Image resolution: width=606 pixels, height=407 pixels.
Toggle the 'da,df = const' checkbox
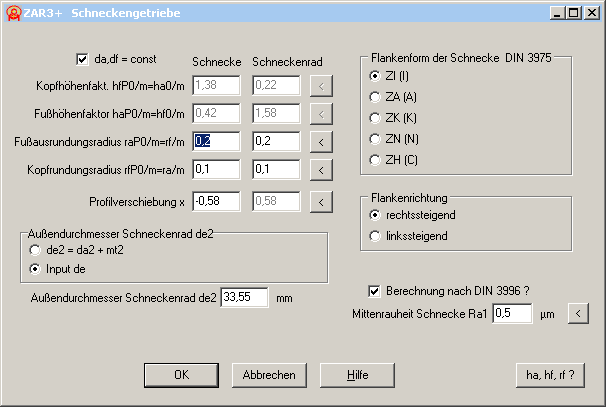coord(83,60)
